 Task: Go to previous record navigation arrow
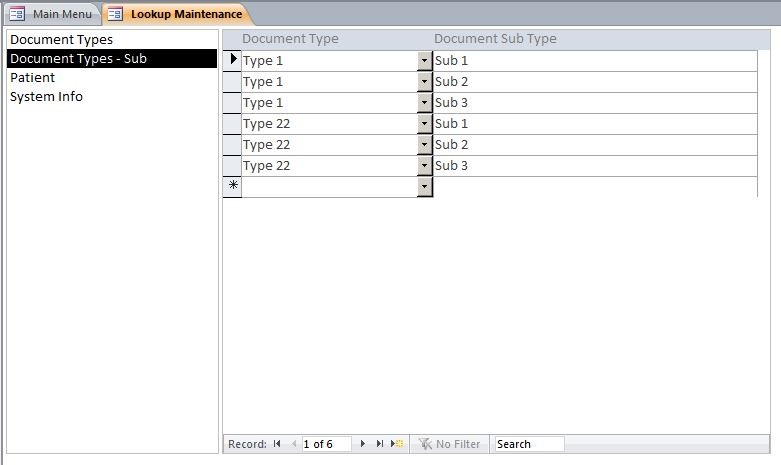coord(294,444)
